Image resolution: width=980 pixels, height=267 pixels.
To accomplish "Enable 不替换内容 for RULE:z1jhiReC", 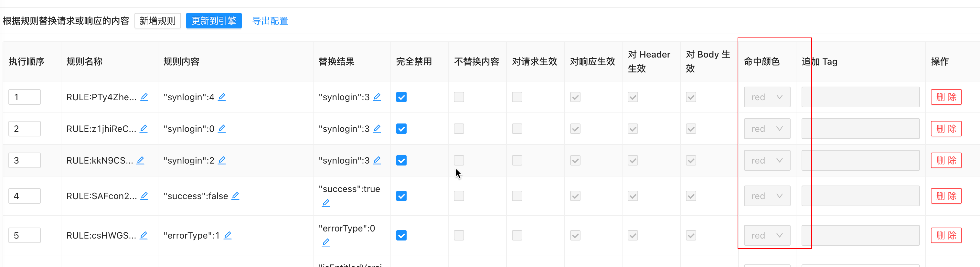I will point(459,129).
